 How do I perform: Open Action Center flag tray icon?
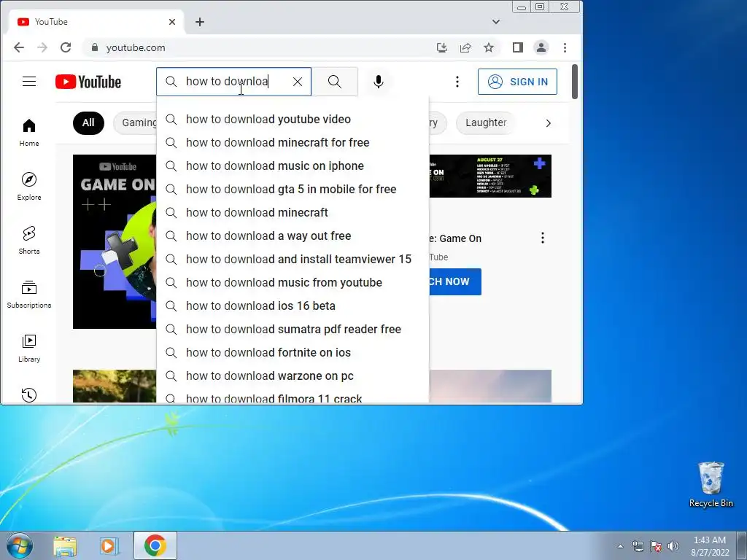[656, 546]
